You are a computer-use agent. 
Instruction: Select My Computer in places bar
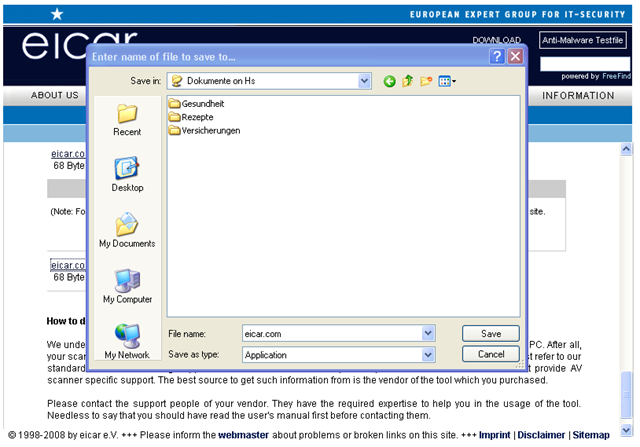click(127, 287)
